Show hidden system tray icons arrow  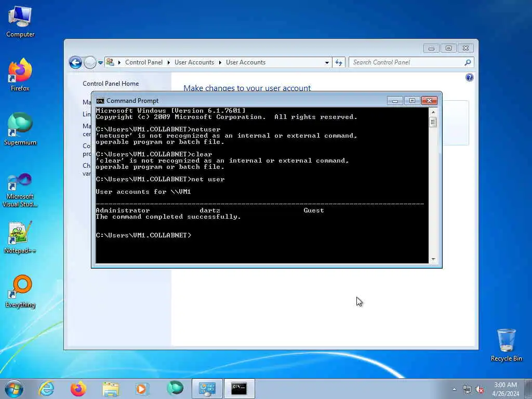point(454,390)
